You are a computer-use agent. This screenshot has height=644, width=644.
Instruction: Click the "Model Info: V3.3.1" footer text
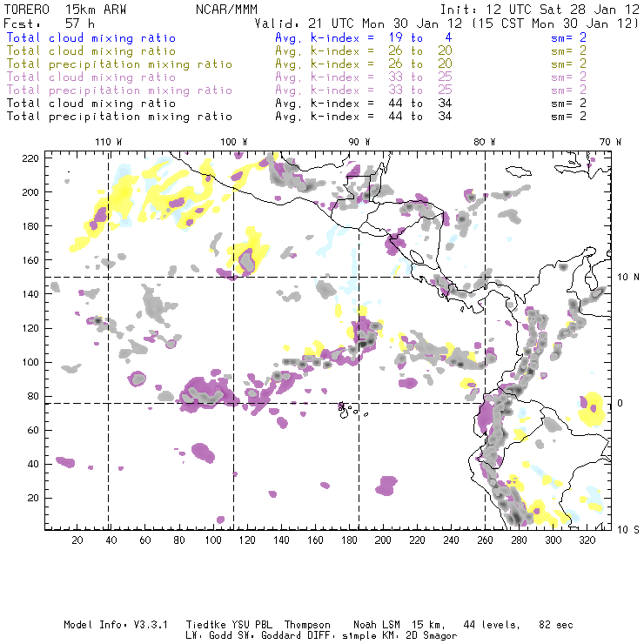pos(116,625)
